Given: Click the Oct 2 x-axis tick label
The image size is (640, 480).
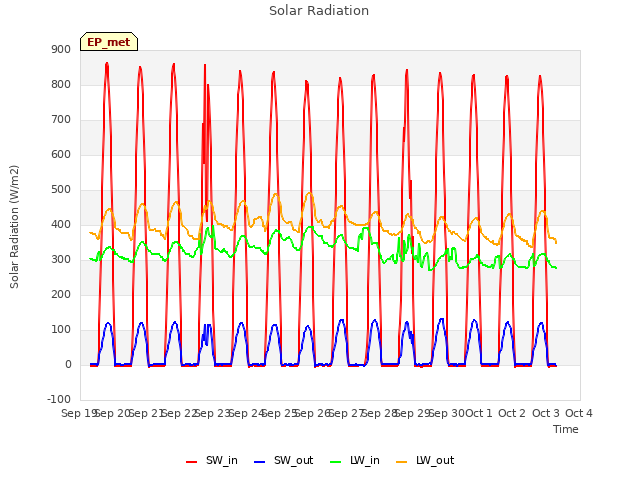Looking at the screenshot, I should tap(512, 413).
